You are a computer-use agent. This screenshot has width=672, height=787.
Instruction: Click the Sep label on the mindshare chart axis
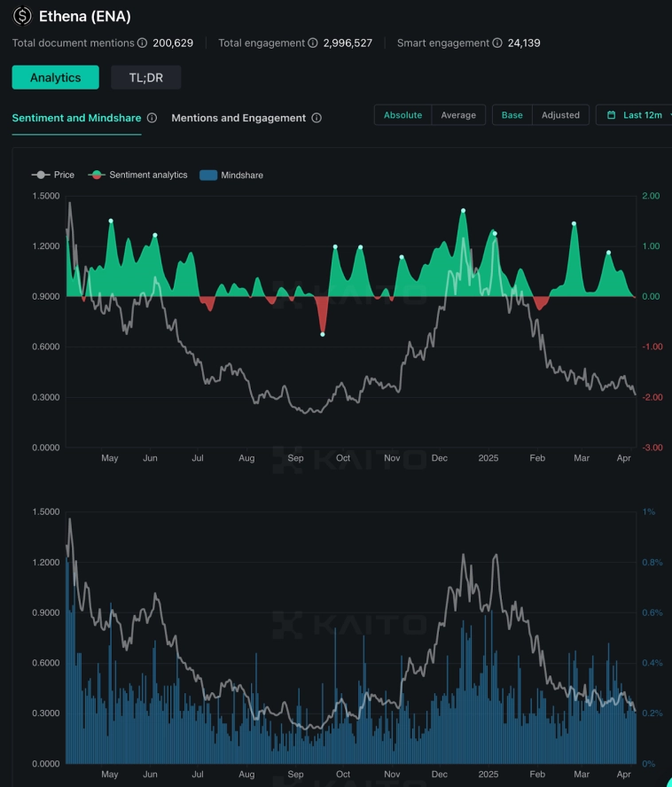click(x=295, y=774)
